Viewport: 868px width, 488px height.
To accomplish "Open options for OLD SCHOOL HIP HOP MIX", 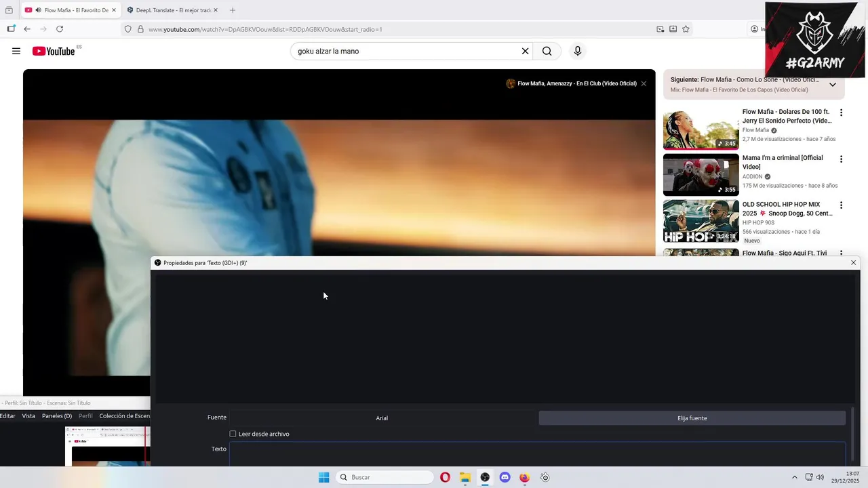I will click(x=841, y=205).
